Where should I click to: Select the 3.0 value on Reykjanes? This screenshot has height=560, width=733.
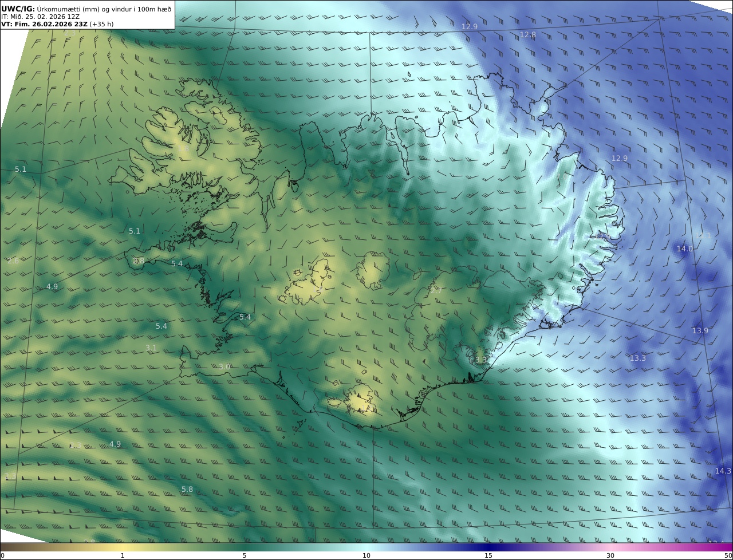tap(224, 366)
